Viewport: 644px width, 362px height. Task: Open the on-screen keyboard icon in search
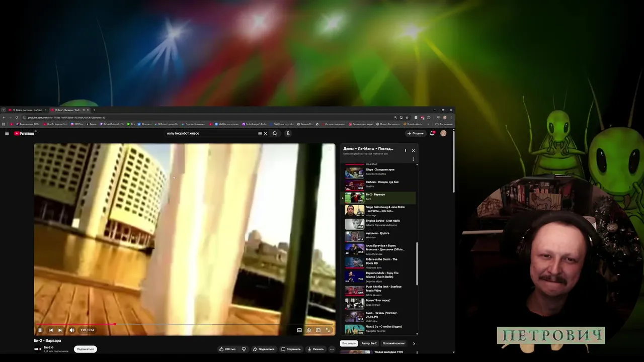tap(260, 133)
